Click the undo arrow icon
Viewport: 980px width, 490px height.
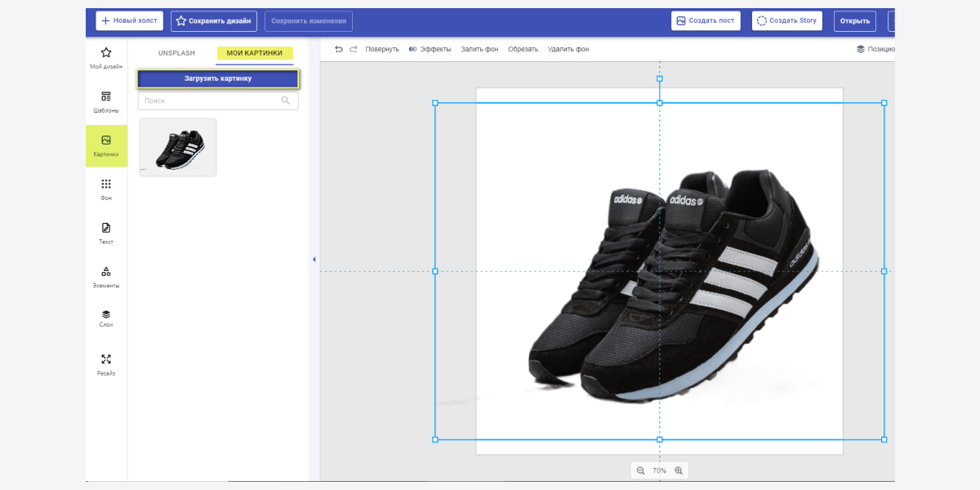(x=339, y=49)
